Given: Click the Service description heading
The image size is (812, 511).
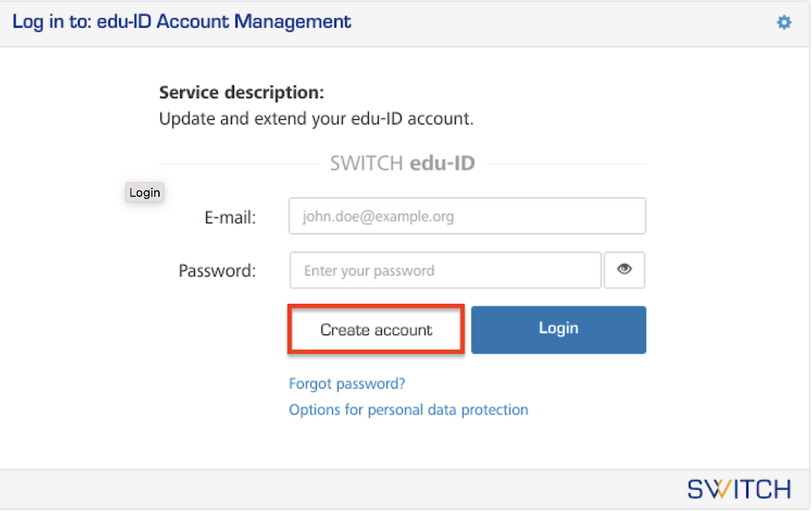Looking at the screenshot, I should pos(242,92).
